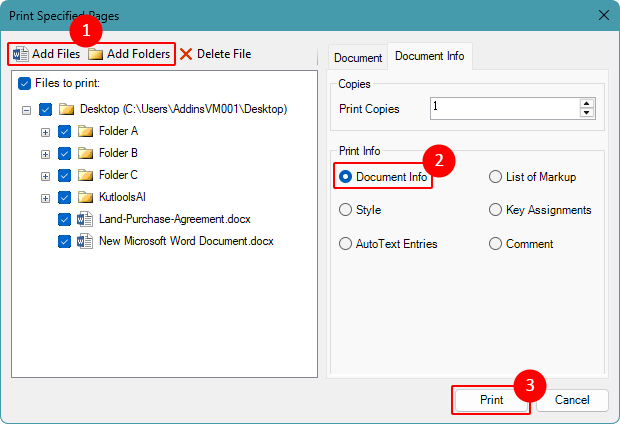
Task: Select the Comment radio button
Action: tap(495, 244)
